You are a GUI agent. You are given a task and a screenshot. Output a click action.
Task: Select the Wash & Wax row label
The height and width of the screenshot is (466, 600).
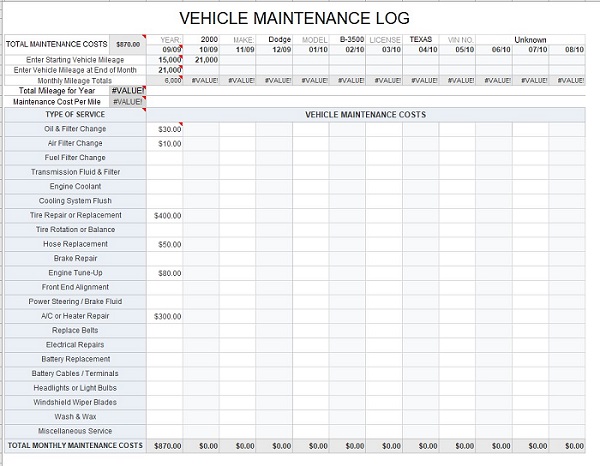point(75,417)
